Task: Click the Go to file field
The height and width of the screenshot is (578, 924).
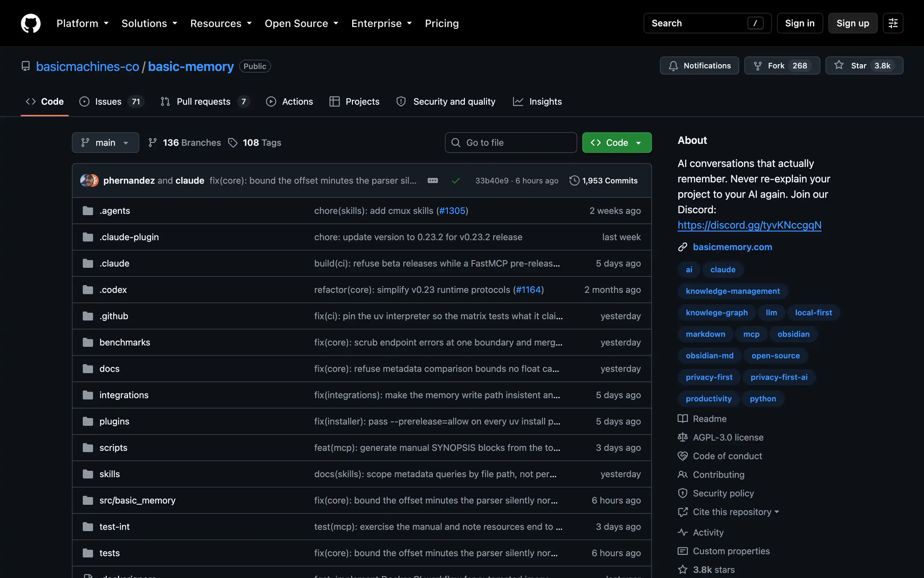Action: (510, 143)
